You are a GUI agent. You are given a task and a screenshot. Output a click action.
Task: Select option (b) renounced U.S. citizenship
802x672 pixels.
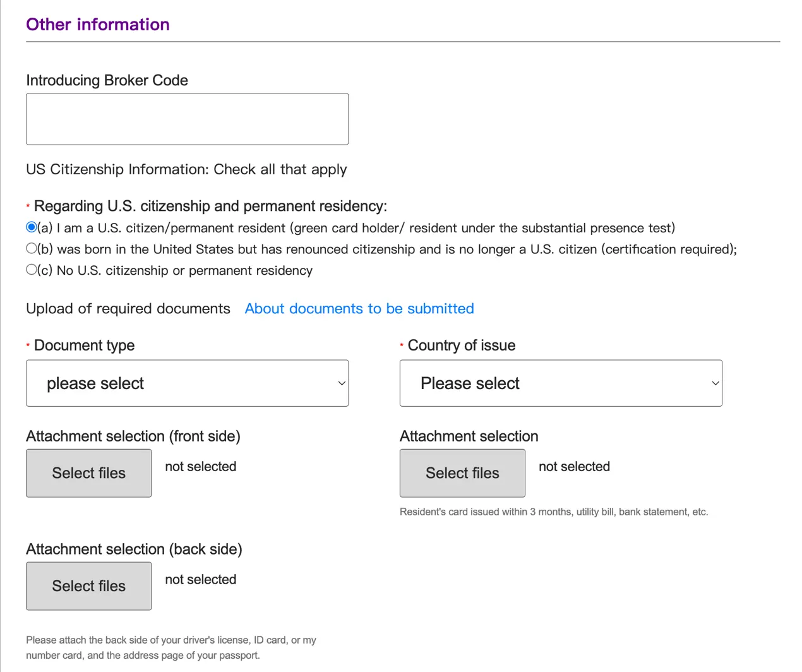pos(32,248)
